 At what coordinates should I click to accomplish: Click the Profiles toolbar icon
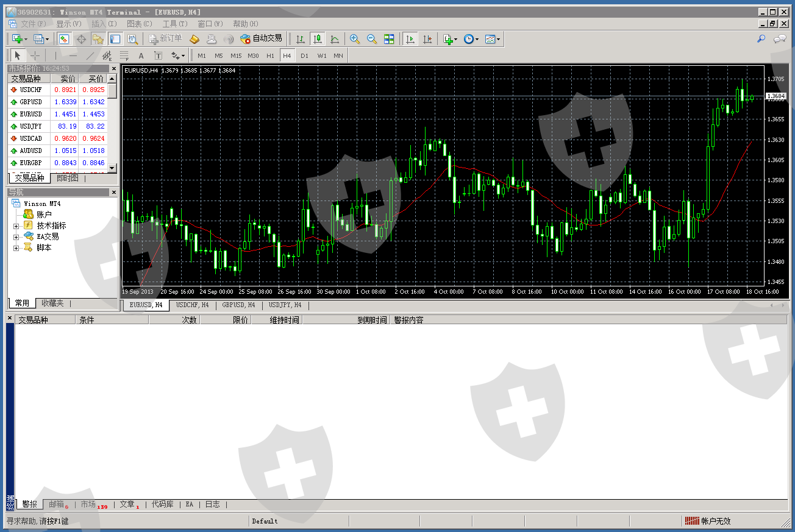tap(41, 39)
